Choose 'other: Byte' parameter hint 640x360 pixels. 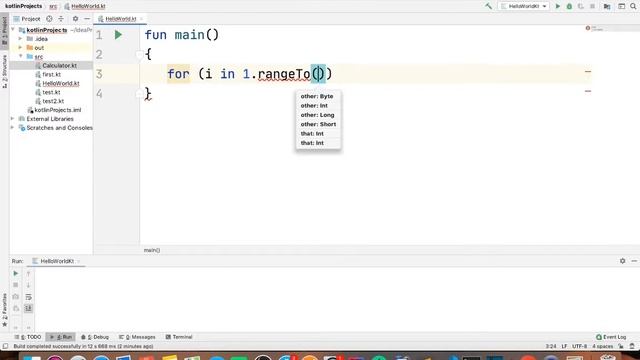pos(317,96)
